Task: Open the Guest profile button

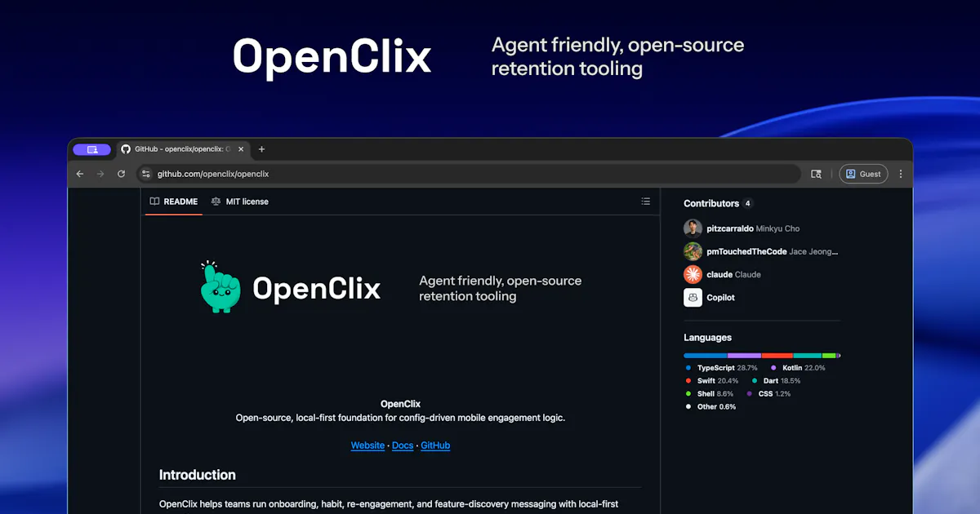Action: point(863,174)
